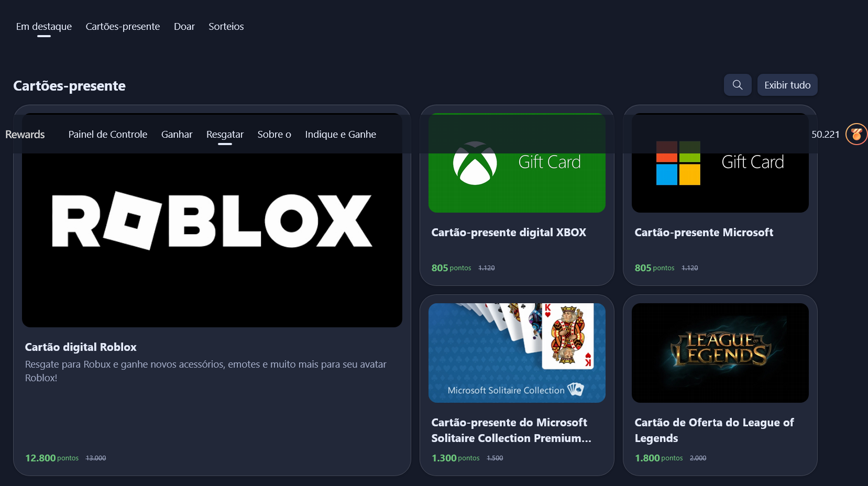Click the Cartões-presente section heading
The width and height of the screenshot is (868, 486).
(69, 86)
